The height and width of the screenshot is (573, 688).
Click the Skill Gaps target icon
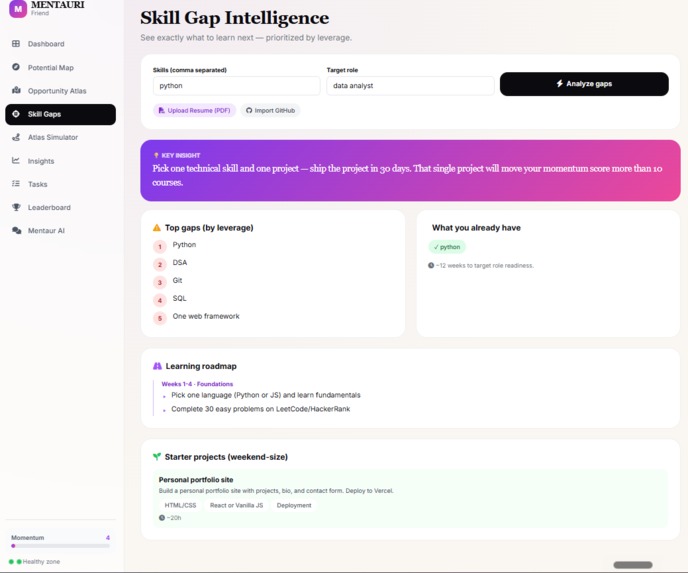click(x=16, y=114)
